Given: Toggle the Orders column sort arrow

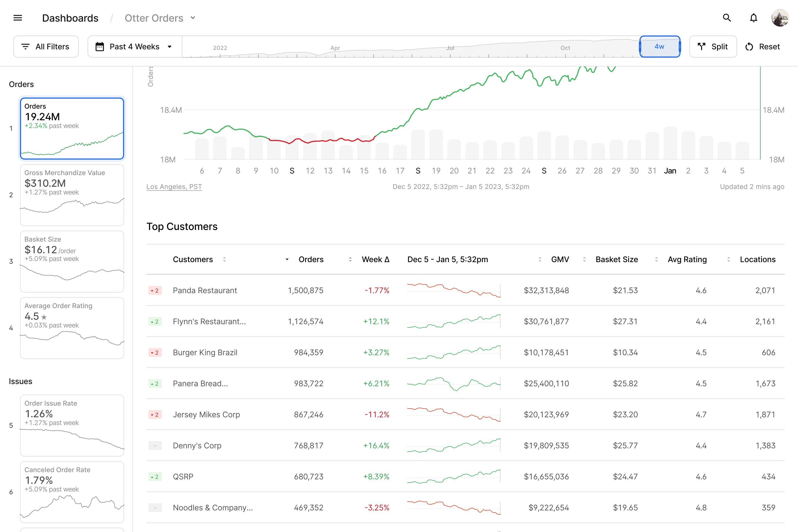Looking at the screenshot, I should pyautogui.click(x=287, y=260).
